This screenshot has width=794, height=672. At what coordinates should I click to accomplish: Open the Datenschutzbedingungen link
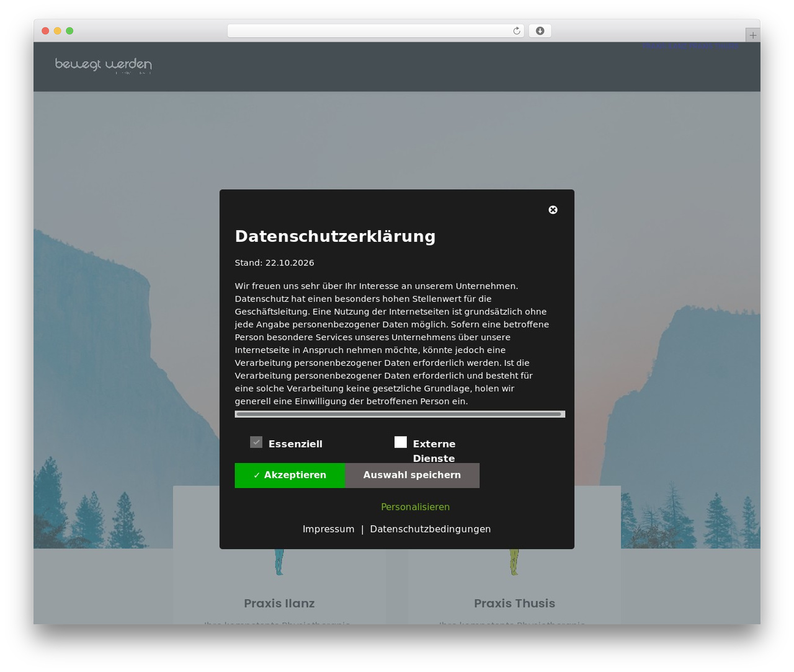(430, 529)
